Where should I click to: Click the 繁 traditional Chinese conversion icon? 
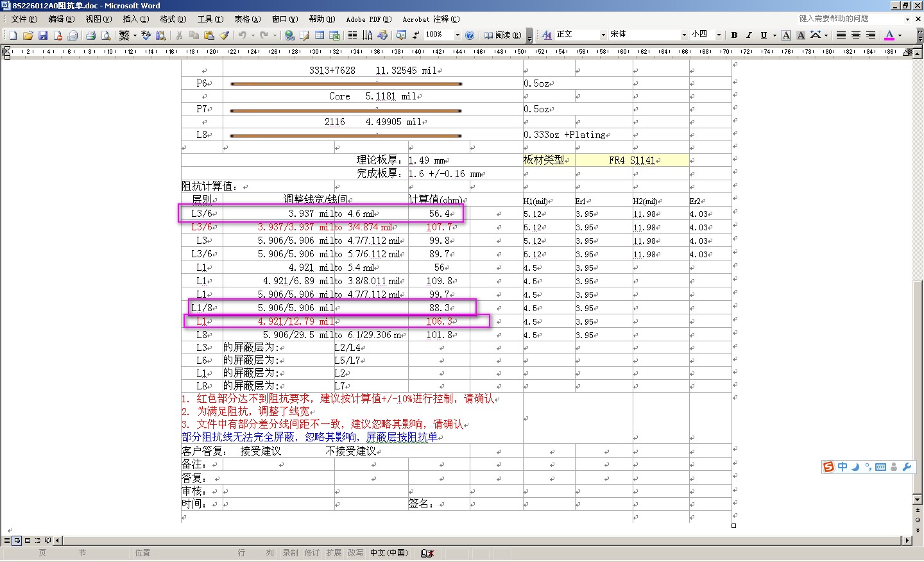point(124,35)
